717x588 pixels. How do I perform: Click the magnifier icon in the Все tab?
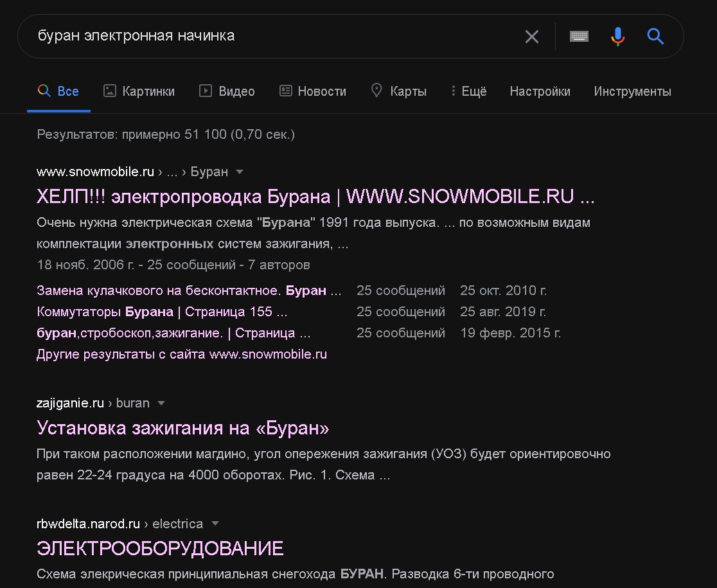coord(44,91)
